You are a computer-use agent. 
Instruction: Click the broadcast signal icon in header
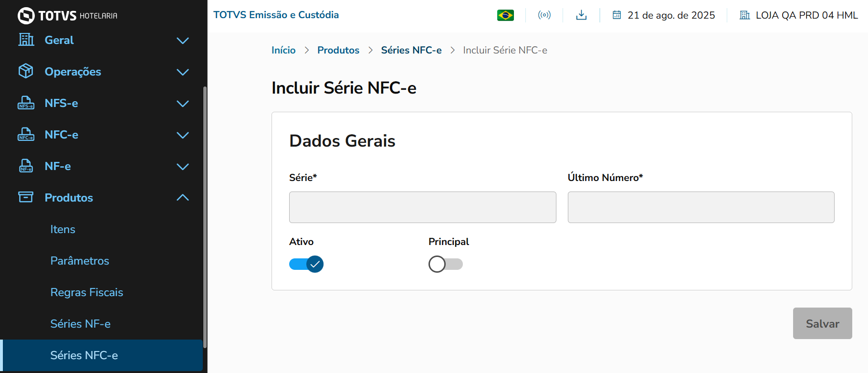(x=544, y=15)
